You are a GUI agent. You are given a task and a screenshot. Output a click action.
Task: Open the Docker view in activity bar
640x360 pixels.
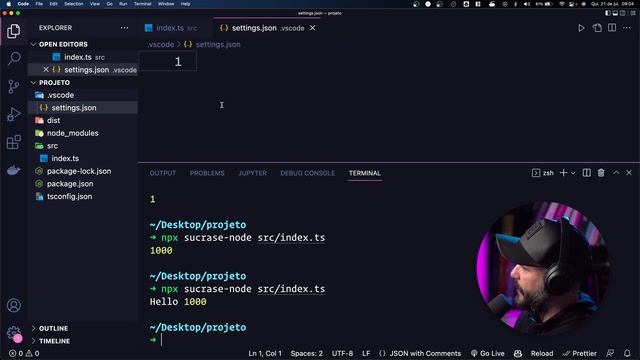tap(13, 170)
